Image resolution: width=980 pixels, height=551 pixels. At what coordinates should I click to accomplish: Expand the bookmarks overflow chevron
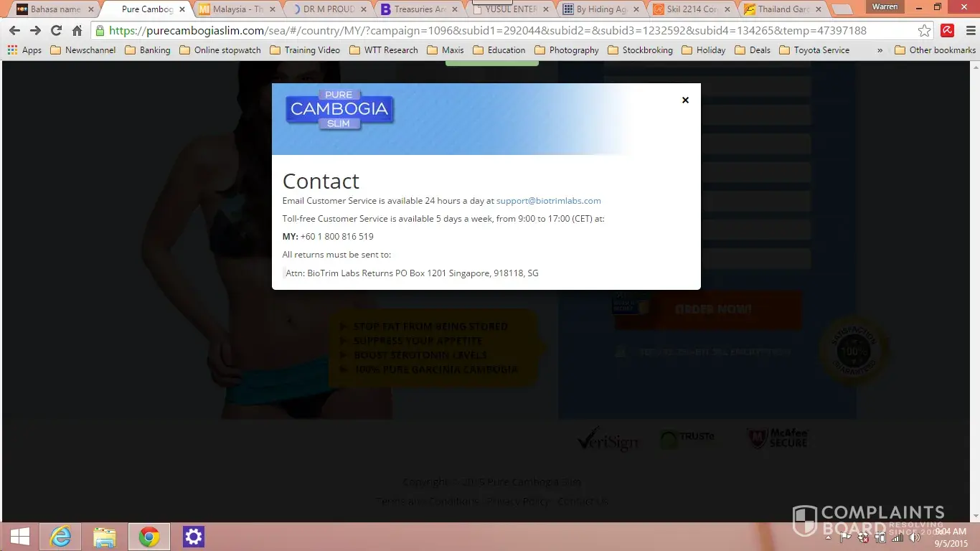880,50
